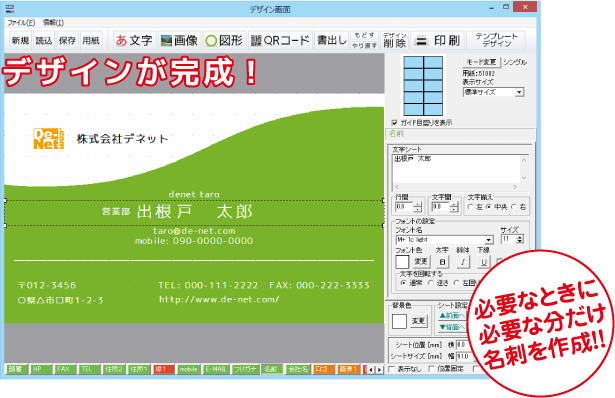This screenshot has height=398, width=615.
Task: Click the モード変更 button
Action: coord(481,62)
